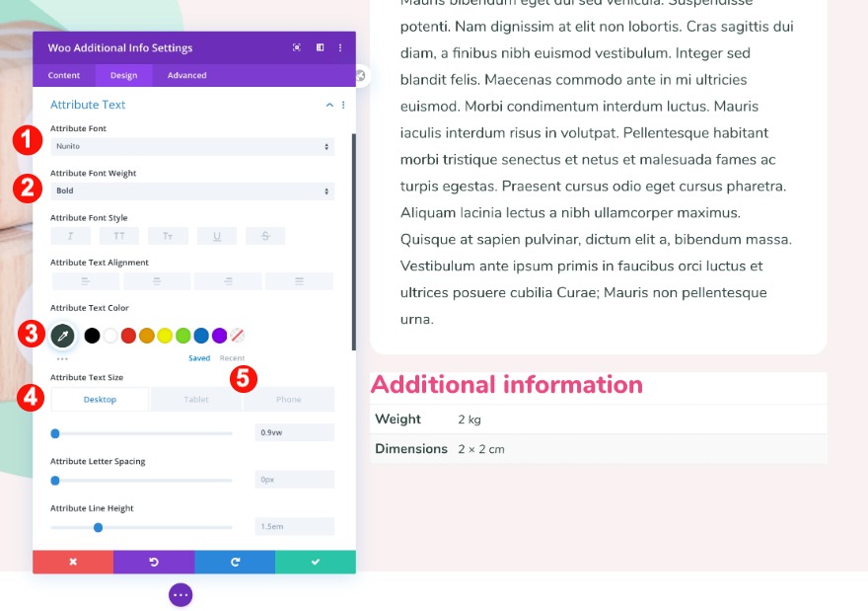Undo last change purple button
Image resolution: width=868 pixels, height=611 pixels.
154,562
